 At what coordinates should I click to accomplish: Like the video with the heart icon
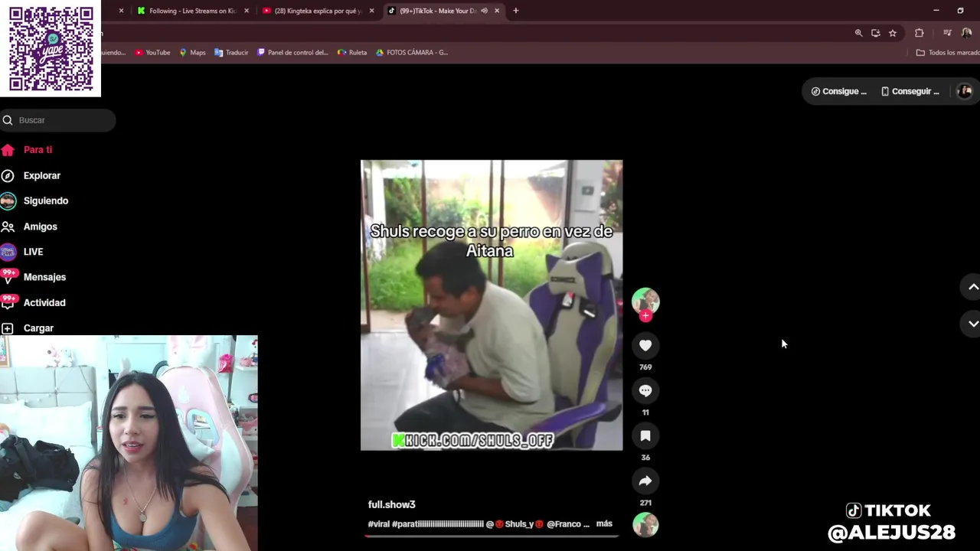[645, 345]
